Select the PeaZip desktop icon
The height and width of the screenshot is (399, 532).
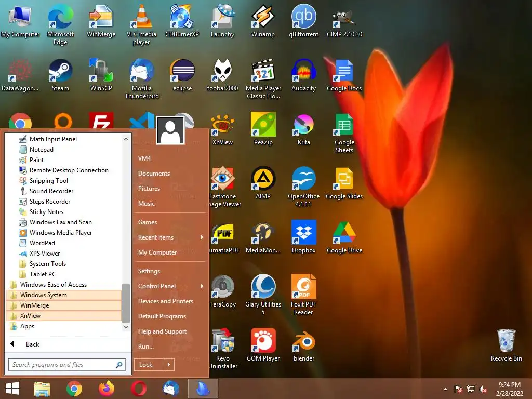coord(263,129)
